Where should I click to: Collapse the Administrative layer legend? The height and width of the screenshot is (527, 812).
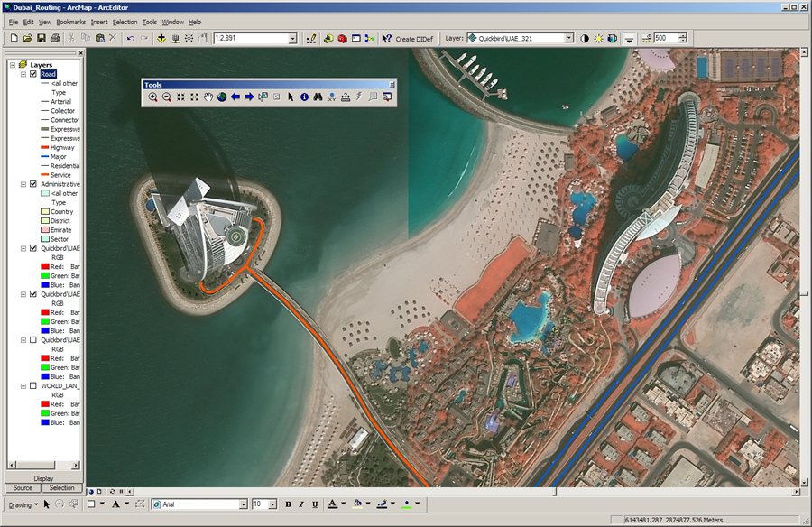point(23,184)
